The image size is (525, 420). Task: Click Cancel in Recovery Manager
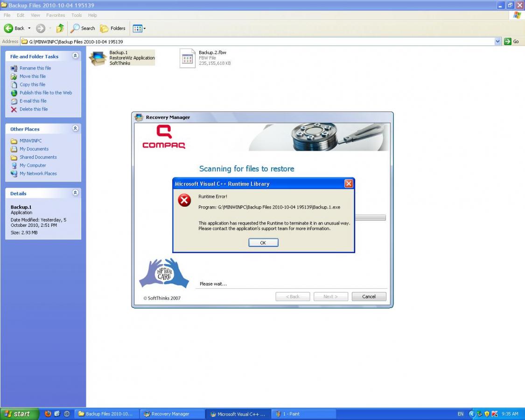coord(369,296)
